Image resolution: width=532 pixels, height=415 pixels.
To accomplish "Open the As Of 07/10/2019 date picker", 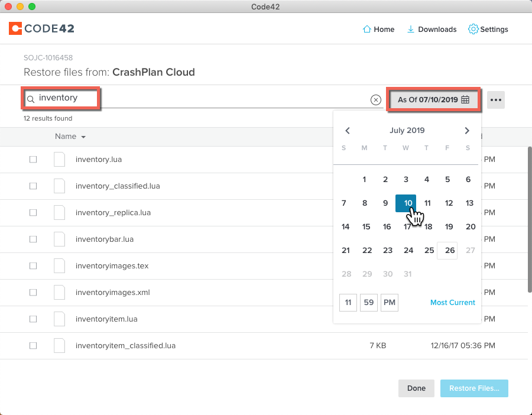I will [x=433, y=100].
